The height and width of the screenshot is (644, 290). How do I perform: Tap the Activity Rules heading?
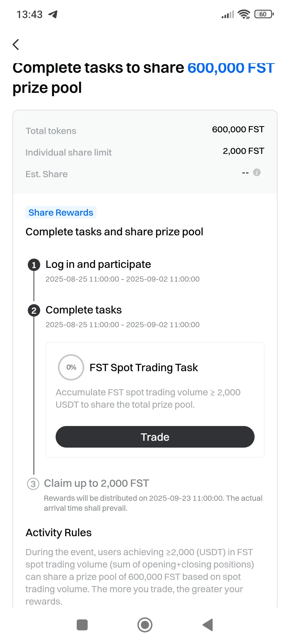tap(58, 532)
